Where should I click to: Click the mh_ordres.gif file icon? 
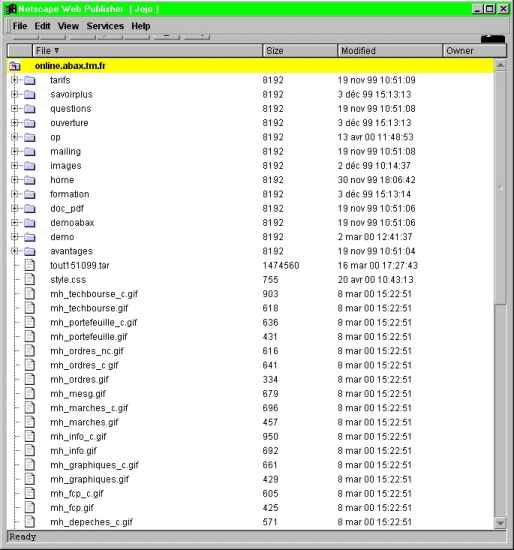coord(30,379)
